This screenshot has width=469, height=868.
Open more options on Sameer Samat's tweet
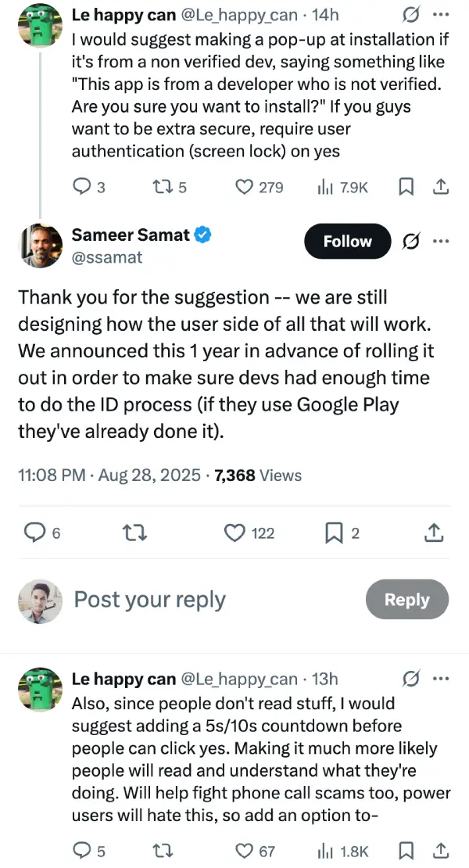point(440,242)
